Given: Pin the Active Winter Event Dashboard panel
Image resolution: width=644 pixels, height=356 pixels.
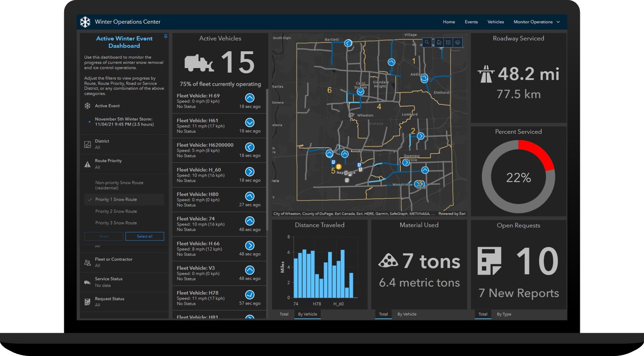Looking at the screenshot, I should click(x=165, y=36).
